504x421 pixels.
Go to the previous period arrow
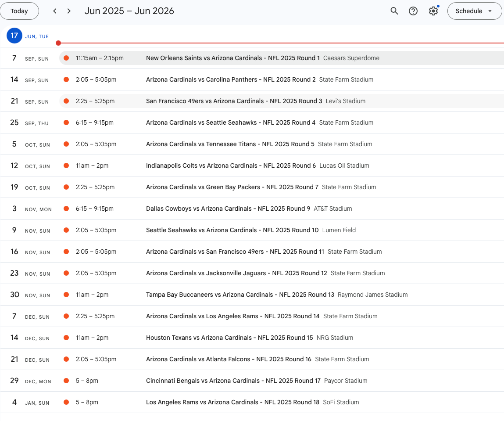[x=55, y=11]
